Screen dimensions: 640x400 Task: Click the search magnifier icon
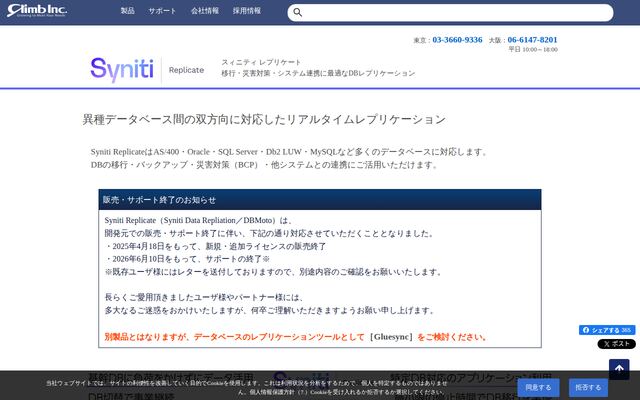point(298,13)
